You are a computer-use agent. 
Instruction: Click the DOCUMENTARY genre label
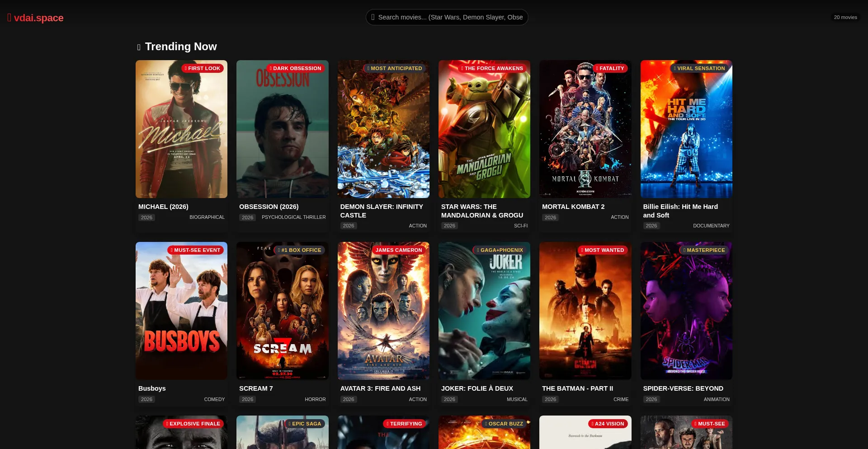click(711, 226)
